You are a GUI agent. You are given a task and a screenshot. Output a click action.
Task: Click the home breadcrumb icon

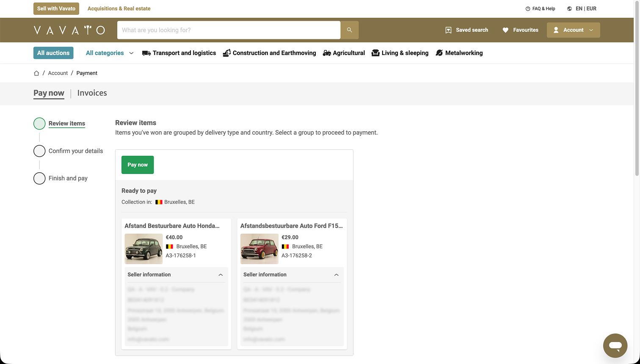(36, 73)
